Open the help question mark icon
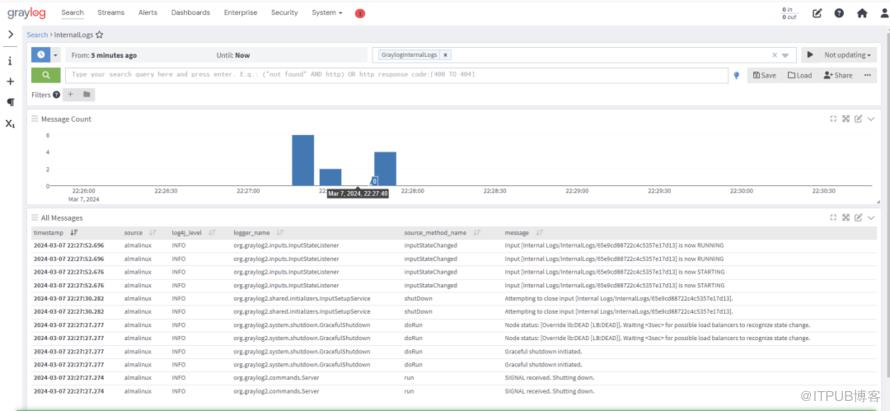 pos(840,13)
